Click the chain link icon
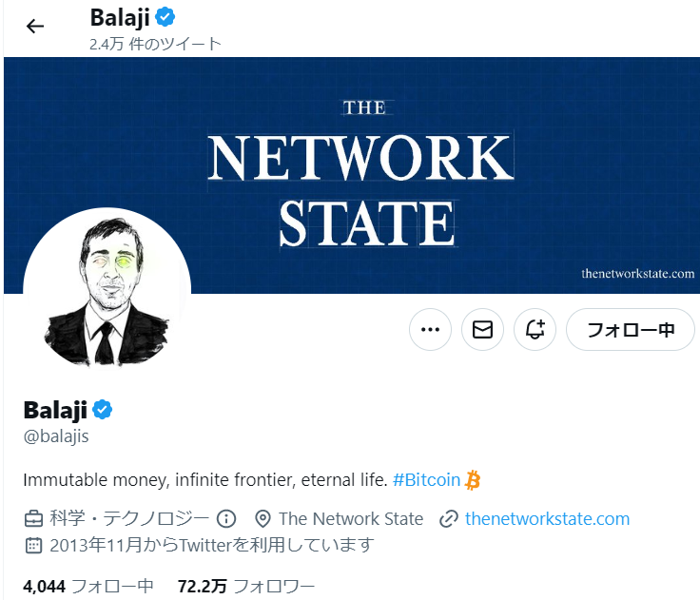This screenshot has width=700, height=600. pyautogui.click(x=449, y=518)
